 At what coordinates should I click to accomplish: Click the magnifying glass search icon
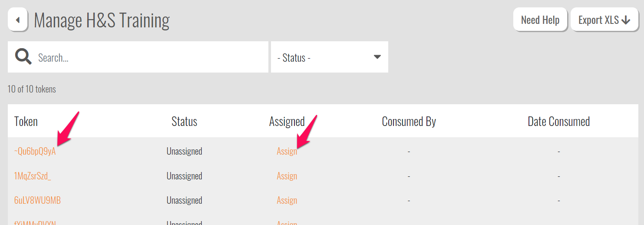23,57
